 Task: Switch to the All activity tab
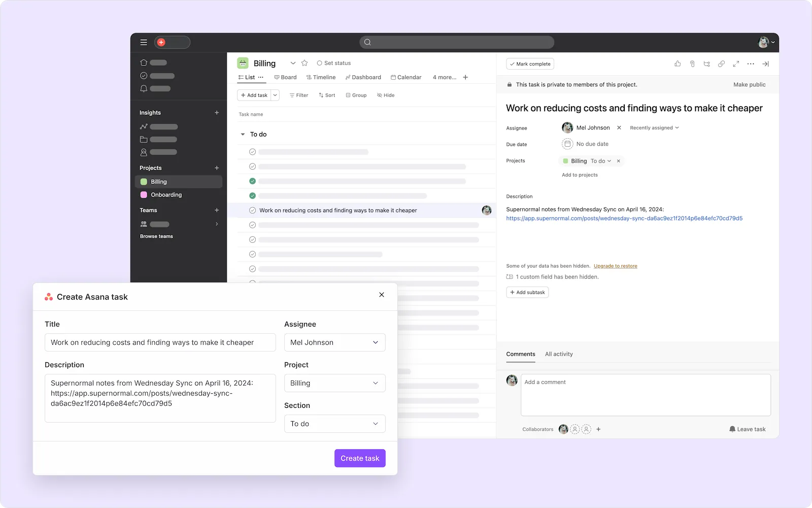tap(559, 354)
